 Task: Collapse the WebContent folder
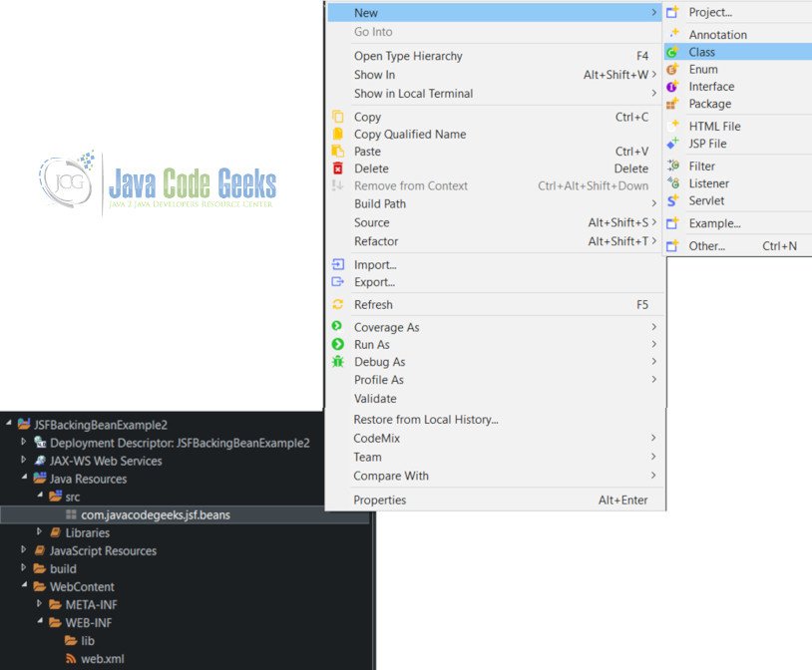(x=25, y=586)
